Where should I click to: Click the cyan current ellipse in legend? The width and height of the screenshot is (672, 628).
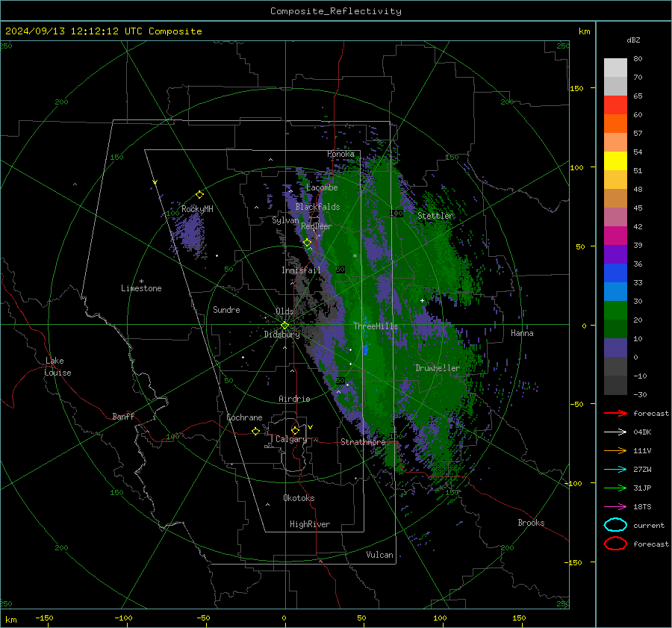pos(615,525)
